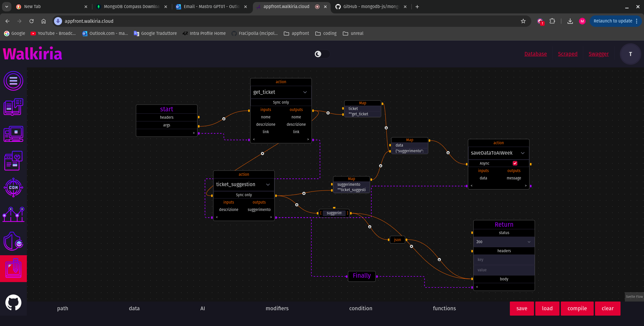
Task: Toggle dark mode switch
Action: coord(322,54)
